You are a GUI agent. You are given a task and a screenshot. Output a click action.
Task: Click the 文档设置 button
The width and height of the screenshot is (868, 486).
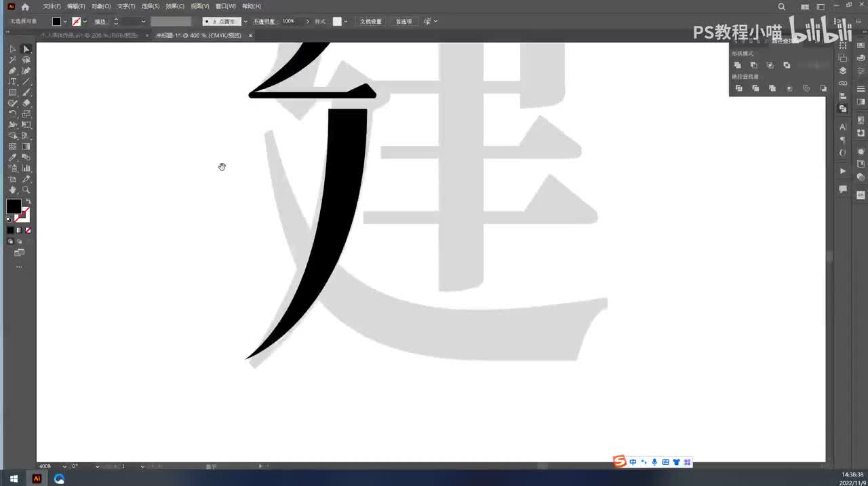click(x=371, y=21)
